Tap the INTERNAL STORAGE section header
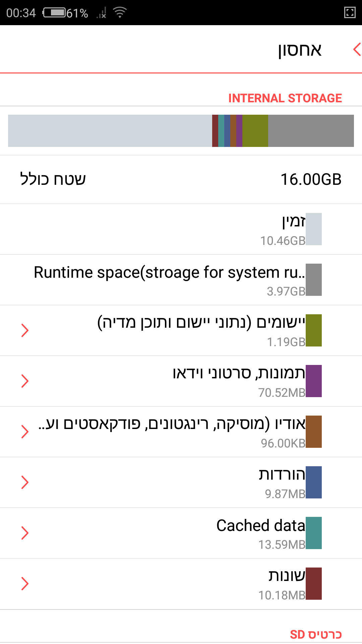 tap(285, 98)
